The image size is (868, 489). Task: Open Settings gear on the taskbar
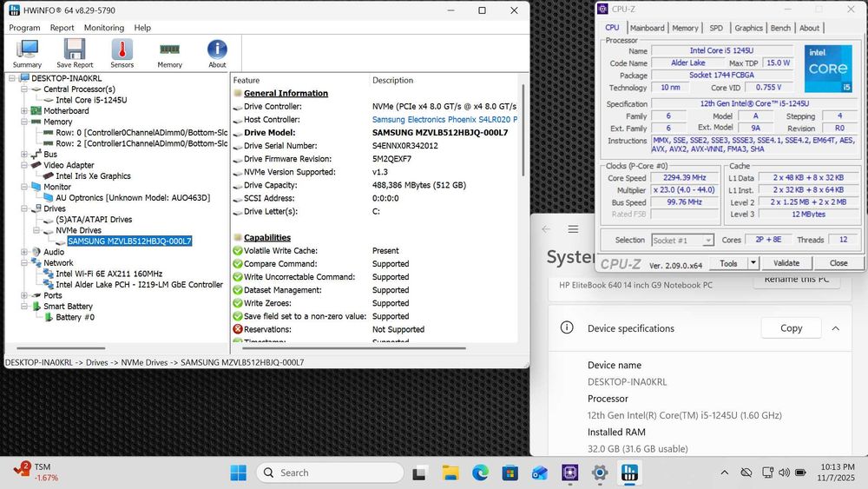[600, 473]
